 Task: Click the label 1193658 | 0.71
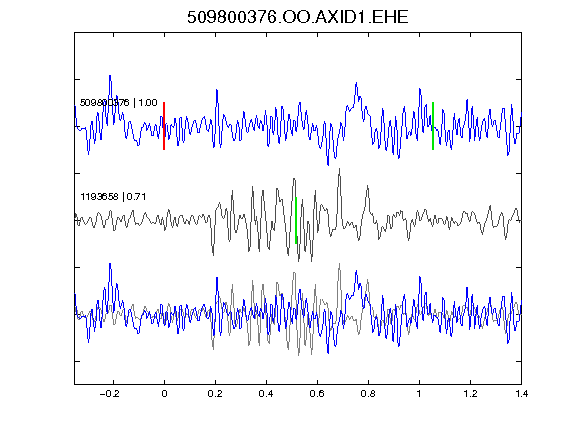(x=113, y=197)
